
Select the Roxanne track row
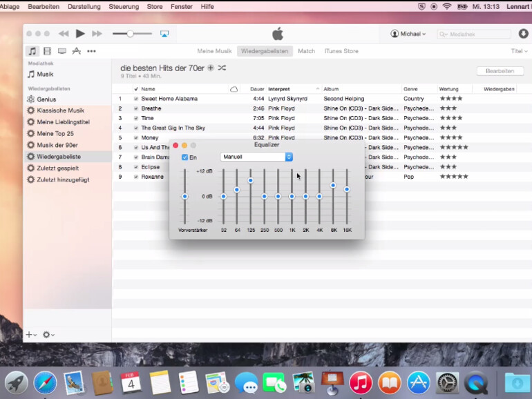[152, 177]
